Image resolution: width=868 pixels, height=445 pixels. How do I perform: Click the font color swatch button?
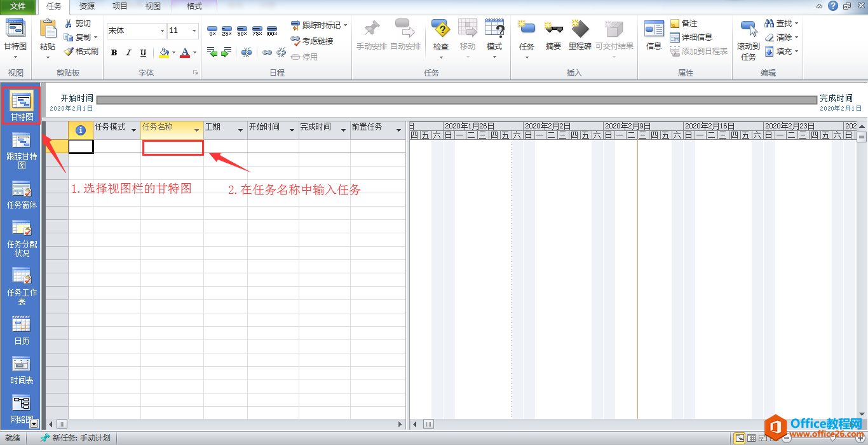coord(185,53)
